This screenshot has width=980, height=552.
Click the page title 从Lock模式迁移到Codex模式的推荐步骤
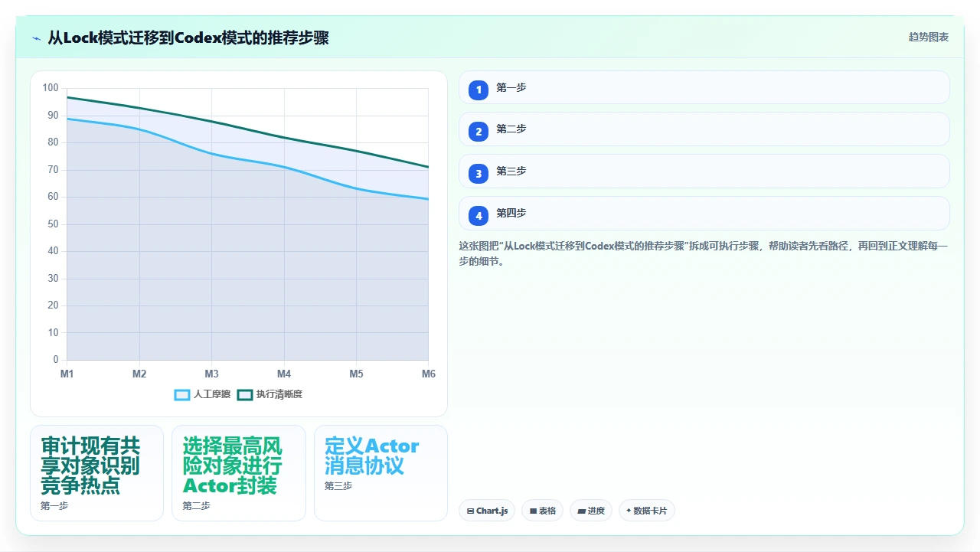188,38
